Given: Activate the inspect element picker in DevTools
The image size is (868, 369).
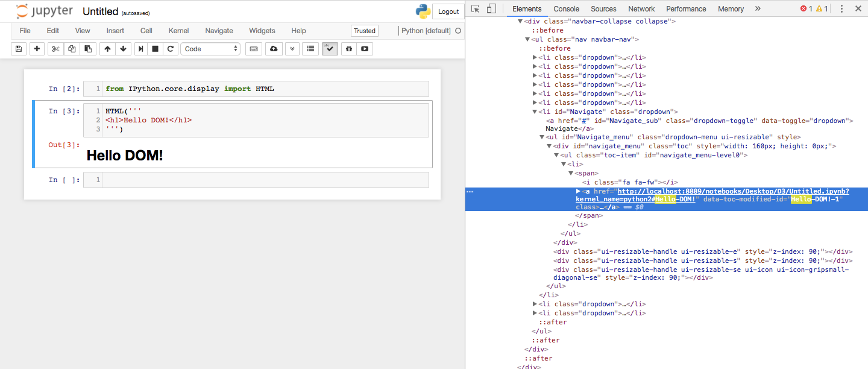Looking at the screenshot, I should [x=474, y=10].
